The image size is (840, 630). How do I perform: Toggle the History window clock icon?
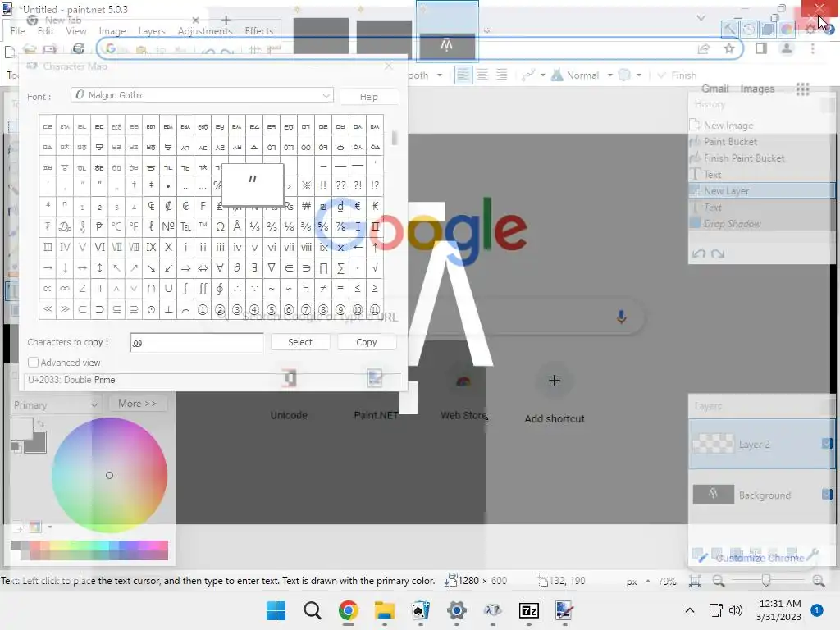tap(748, 29)
